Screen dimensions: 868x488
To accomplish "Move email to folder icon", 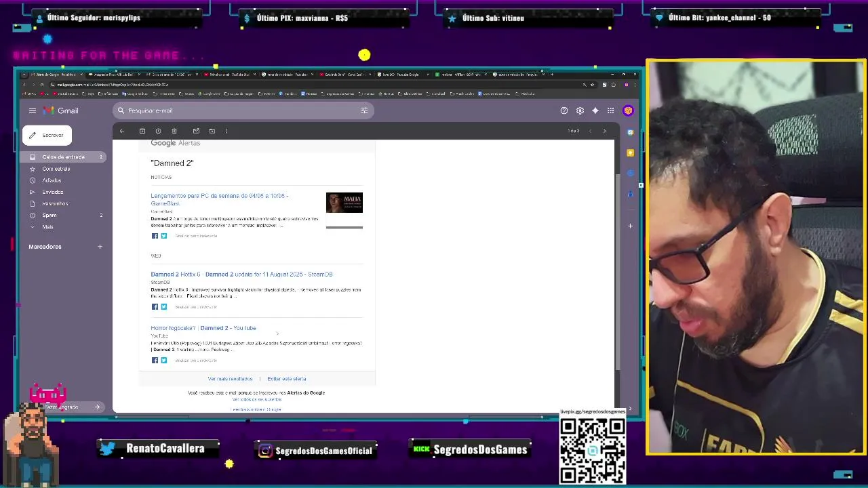I will click(x=212, y=131).
